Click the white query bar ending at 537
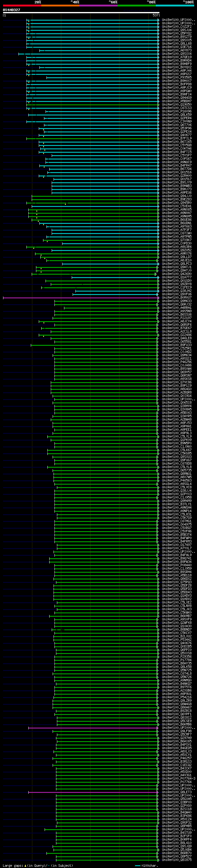The image size is (197, 868). click(81, 13)
